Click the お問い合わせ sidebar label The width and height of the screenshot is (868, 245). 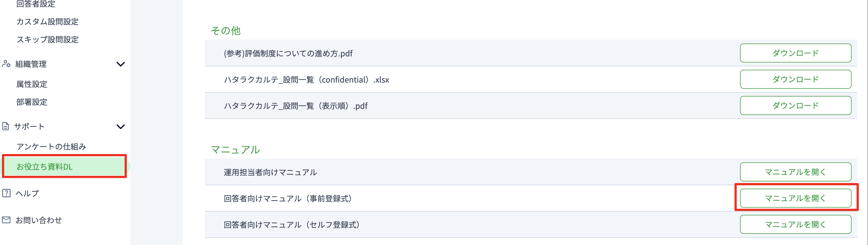[39, 220]
